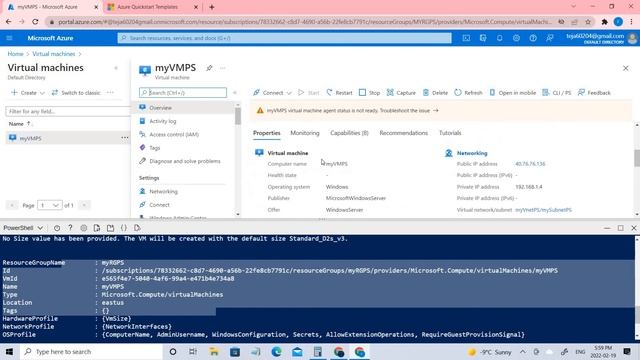Open the CLI / PS option
640x360 pixels.
tap(556, 93)
